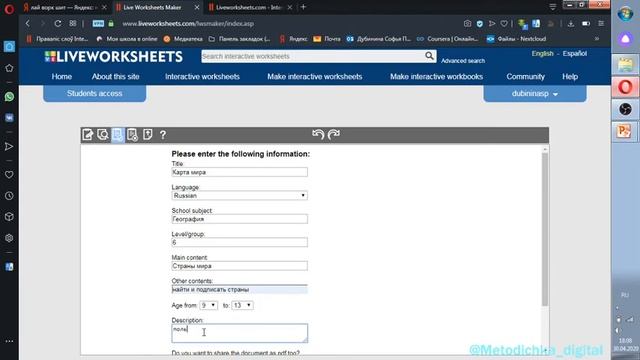Viewport: 640px width, 360px height.
Task: Click the send flow arrow icon
Action: [x=492, y=24]
